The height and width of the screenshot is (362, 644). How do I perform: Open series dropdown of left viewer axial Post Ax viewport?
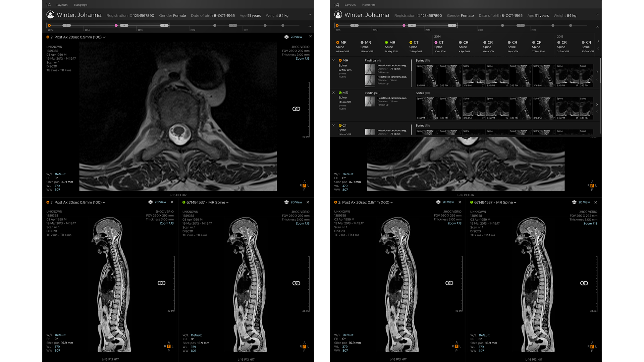coord(104,37)
